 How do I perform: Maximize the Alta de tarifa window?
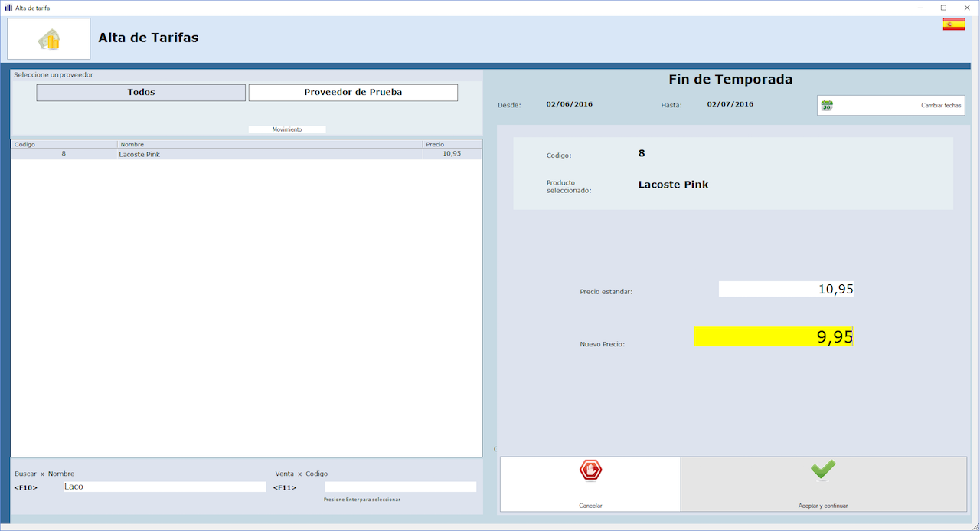tap(943, 8)
